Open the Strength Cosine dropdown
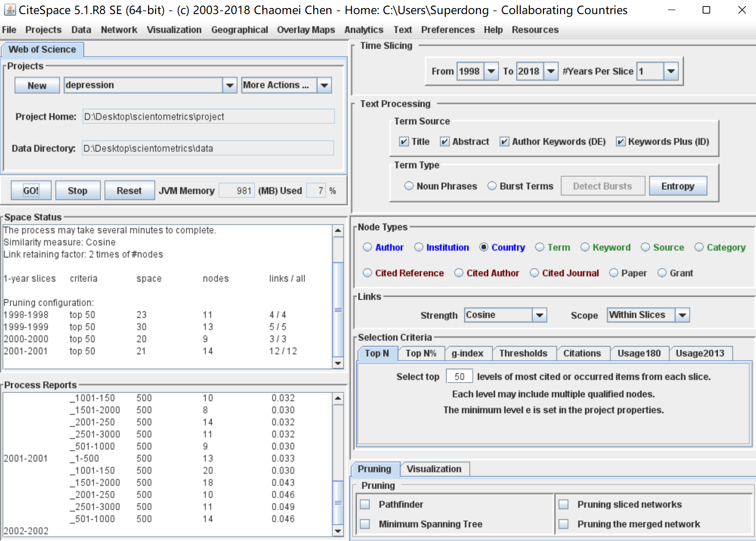 click(x=539, y=315)
